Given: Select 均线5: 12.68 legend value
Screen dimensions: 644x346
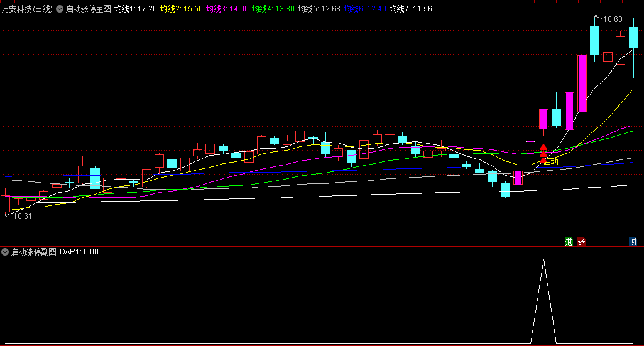Looking at the screenshot, I should [x=319, y=9].
